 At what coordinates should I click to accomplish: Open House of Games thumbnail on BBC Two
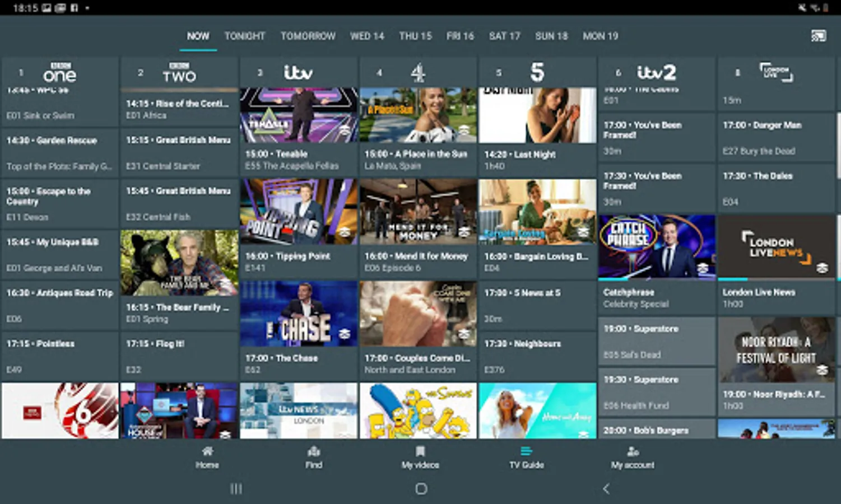coord(179,410)
